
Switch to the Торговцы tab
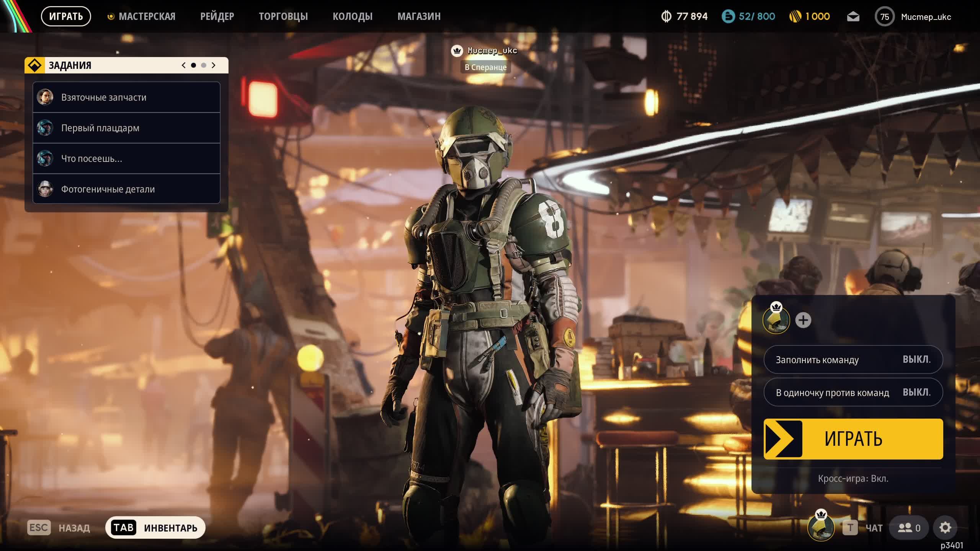(x=283, y=16)
